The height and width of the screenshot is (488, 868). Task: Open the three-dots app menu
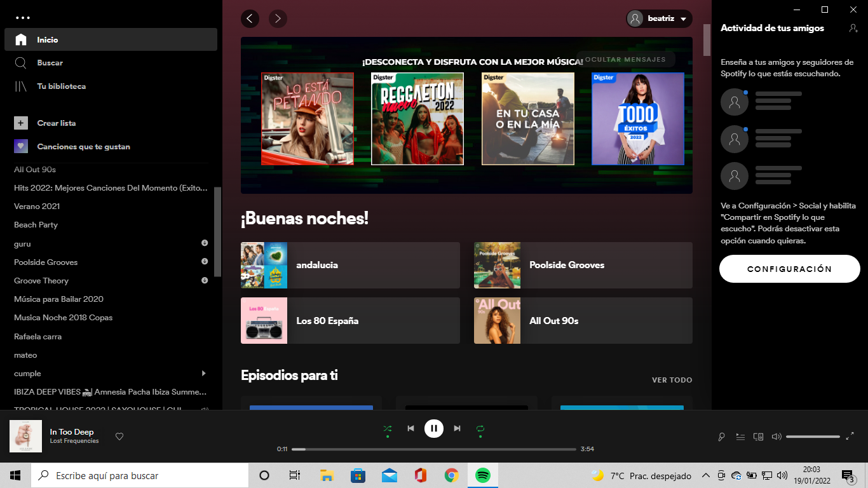[23, 18]
